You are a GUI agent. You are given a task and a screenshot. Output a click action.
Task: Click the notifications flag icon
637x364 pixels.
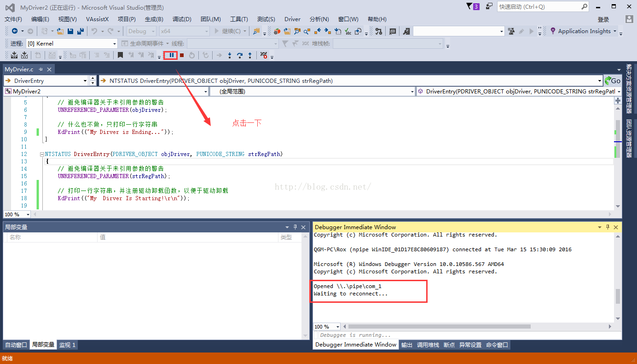pyautogui.click(x=469, y=6)
